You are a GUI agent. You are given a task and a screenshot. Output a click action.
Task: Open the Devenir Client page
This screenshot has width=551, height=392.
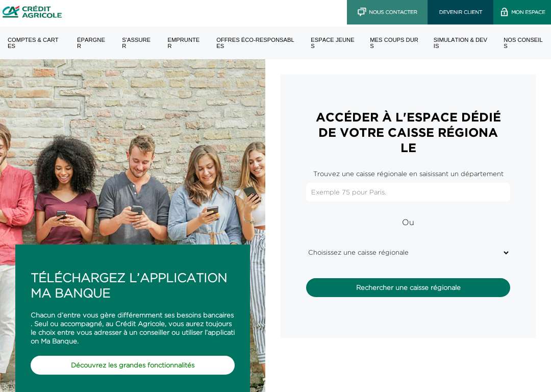click(x=460, y=12)
